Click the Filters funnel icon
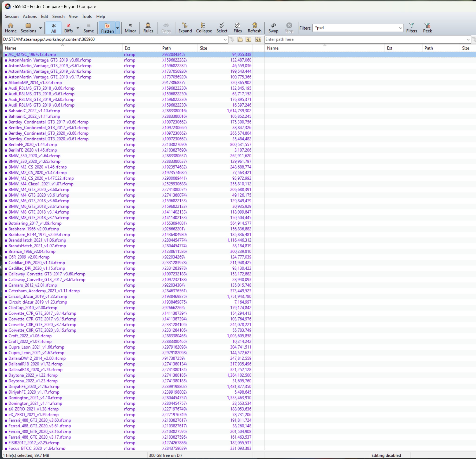 coord(411,28)
